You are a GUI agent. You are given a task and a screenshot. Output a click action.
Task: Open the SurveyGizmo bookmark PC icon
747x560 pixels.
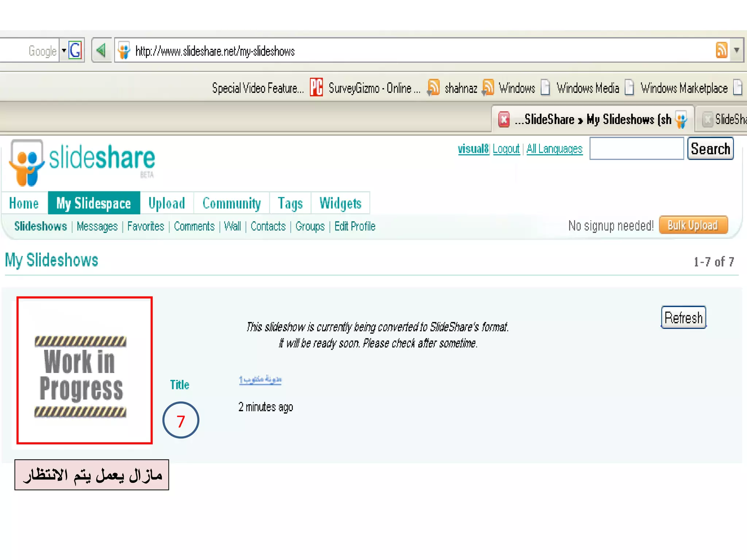[316, 87]
